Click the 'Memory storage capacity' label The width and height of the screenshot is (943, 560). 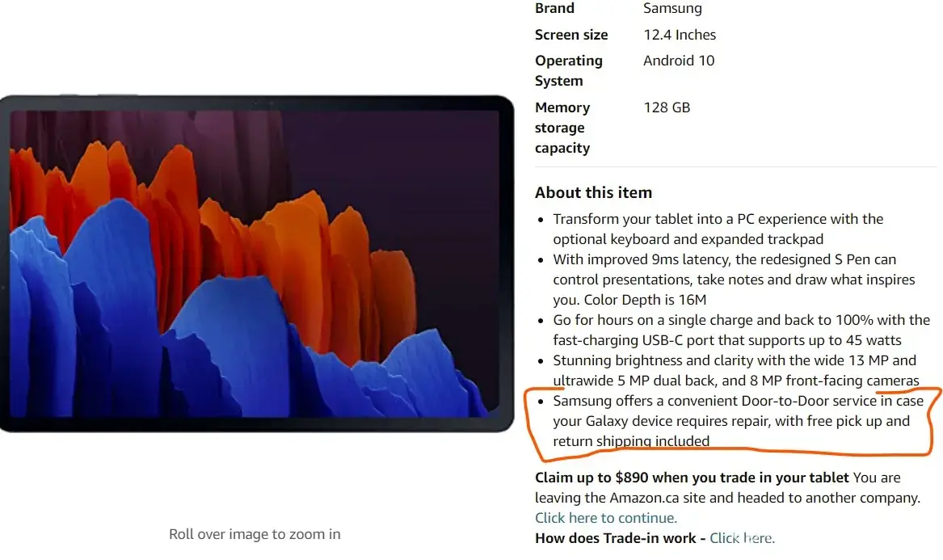(562, 128)
